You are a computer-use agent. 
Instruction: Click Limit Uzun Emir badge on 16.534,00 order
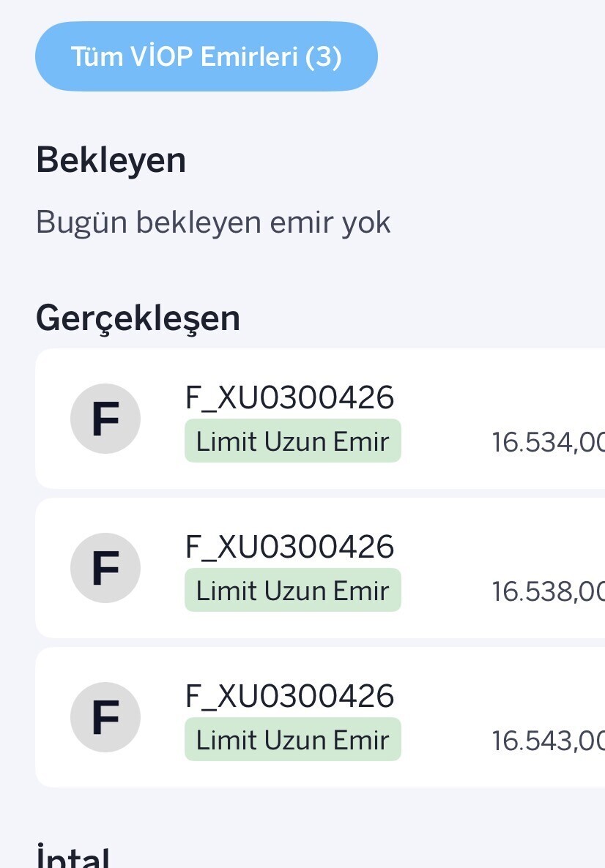(x=292, y=441)
